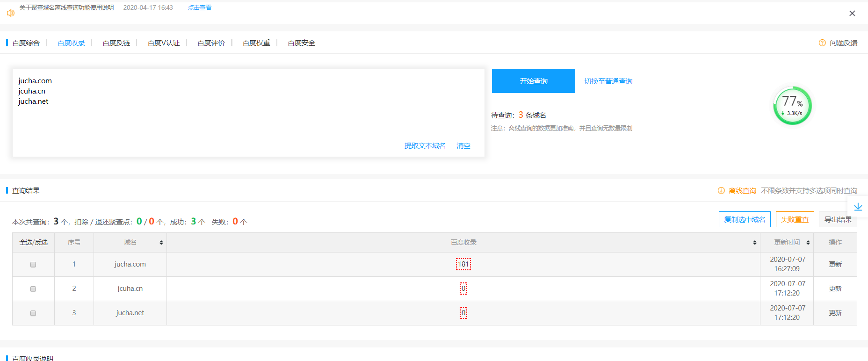Check the box for jucha.net row
868x361 pixels.
coord(33,313)
